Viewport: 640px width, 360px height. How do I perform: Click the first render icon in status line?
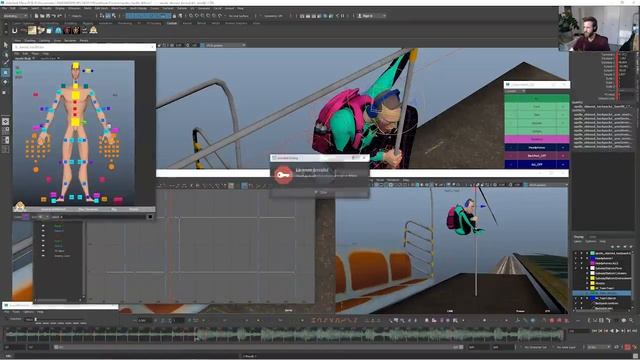pos(302,16)
